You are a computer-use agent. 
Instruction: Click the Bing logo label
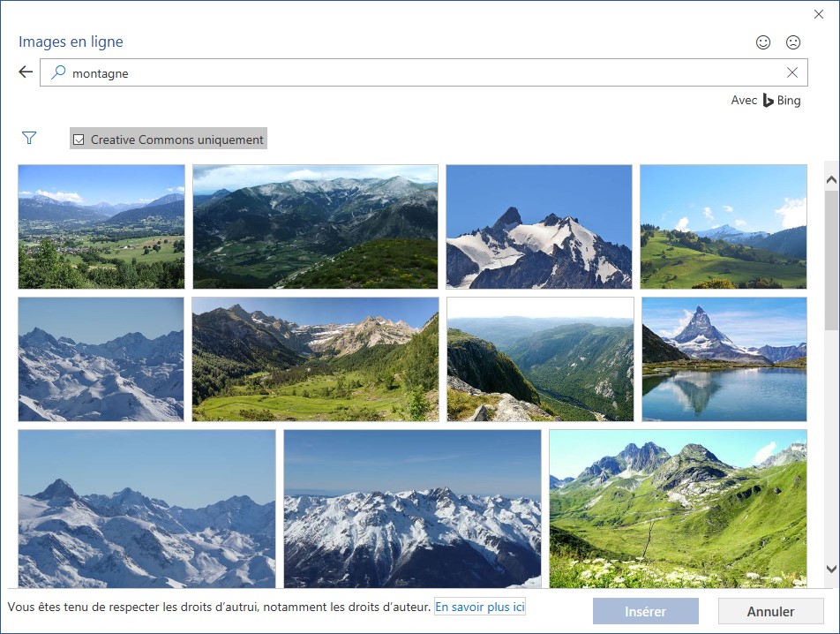click(782, 100)
